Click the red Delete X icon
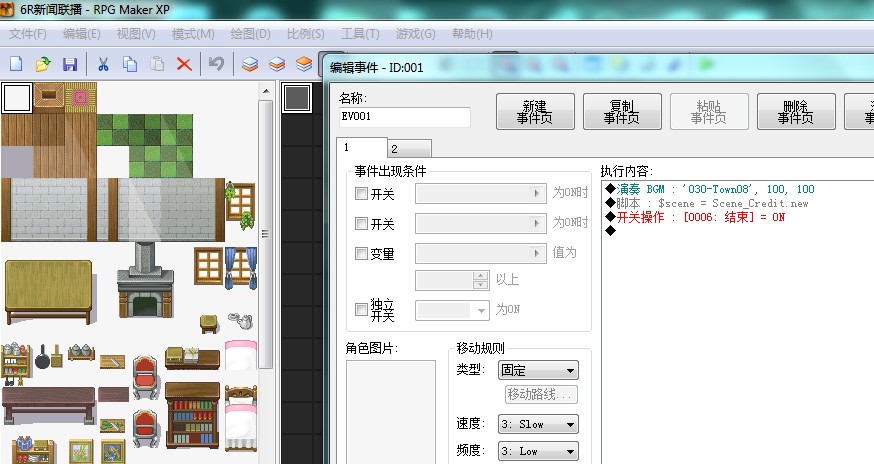Screen dimensions: 874x464 click(x=184, y=64)
